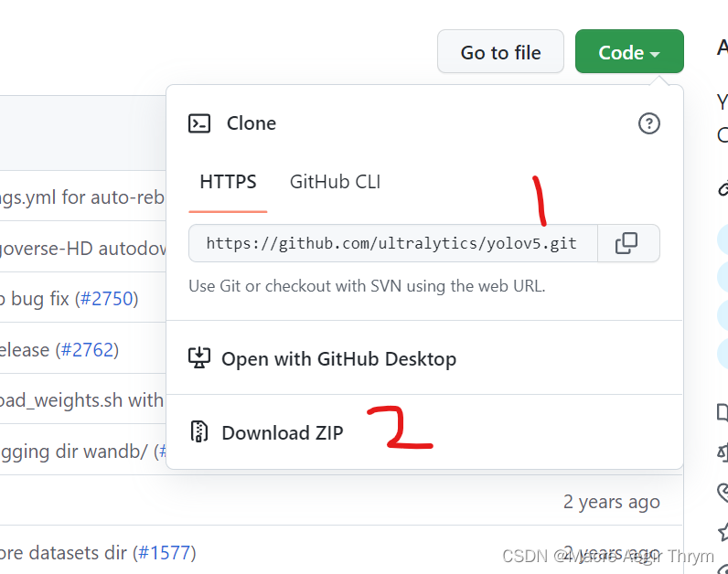Open pull request link #1577
This screenshot has width=728, height=574.
coord(165,553)
